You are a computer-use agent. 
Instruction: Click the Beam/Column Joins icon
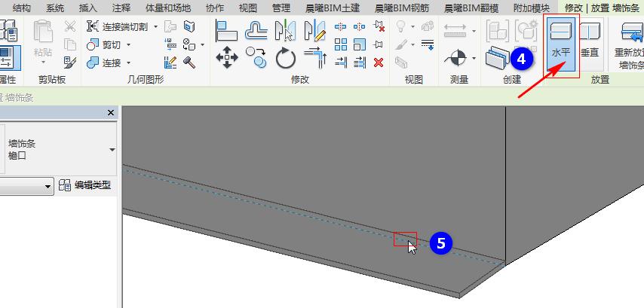(x=170, y=44)
